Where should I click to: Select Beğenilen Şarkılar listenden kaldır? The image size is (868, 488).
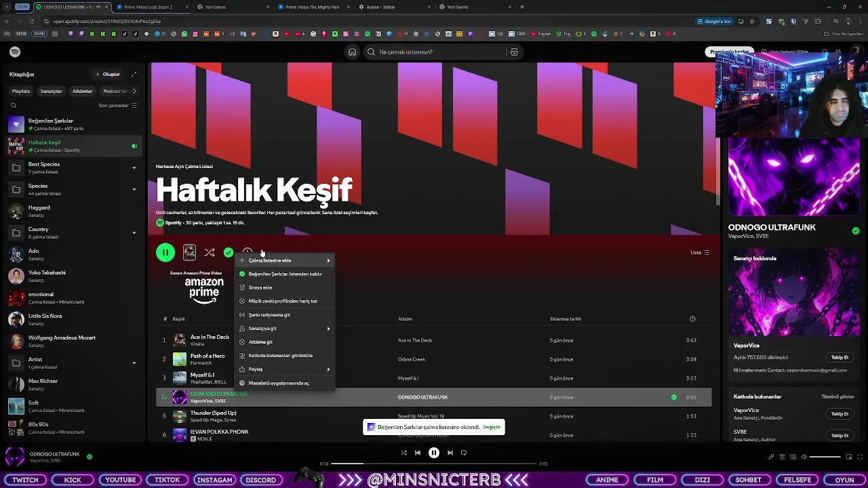coord(285,274)
